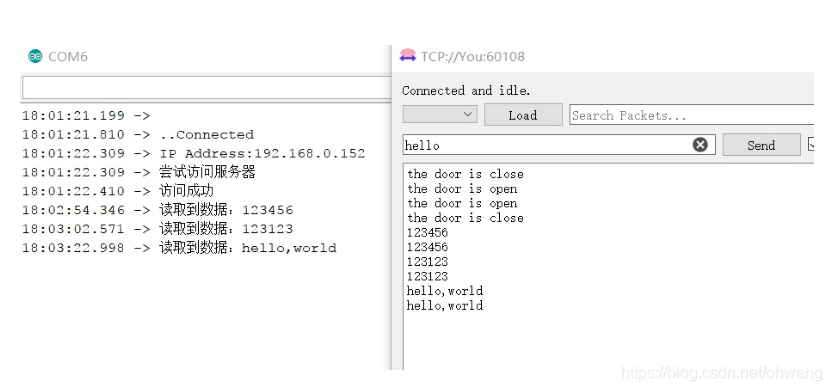
Task: Click the Packet Sender icon beside TCP://You:60108
Action: tap(408, 56)
